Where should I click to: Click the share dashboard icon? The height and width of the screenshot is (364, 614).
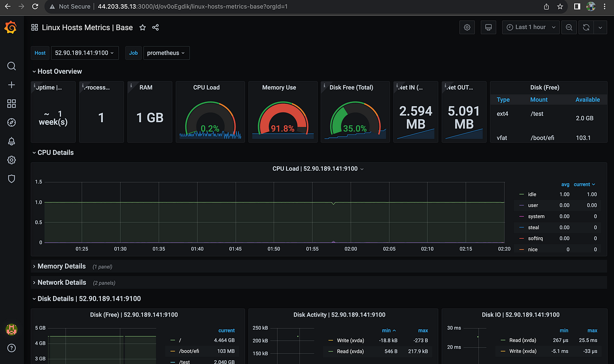156,28
